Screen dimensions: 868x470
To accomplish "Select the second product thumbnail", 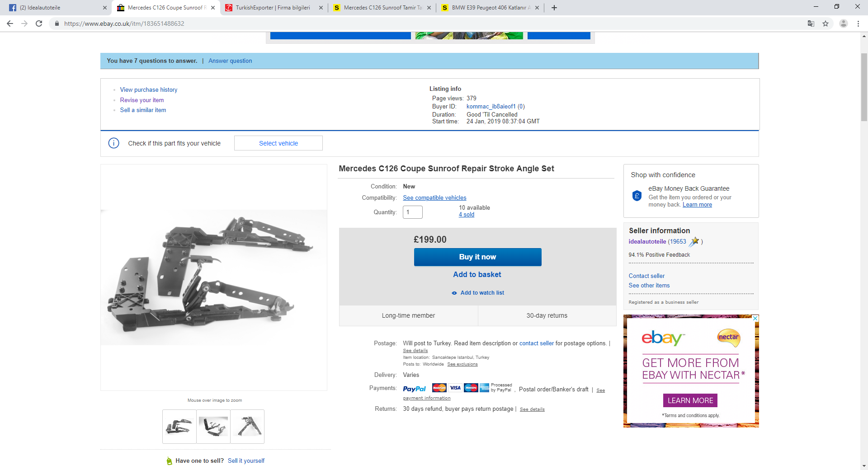I will pyautogui.click(x=213, y=427).
